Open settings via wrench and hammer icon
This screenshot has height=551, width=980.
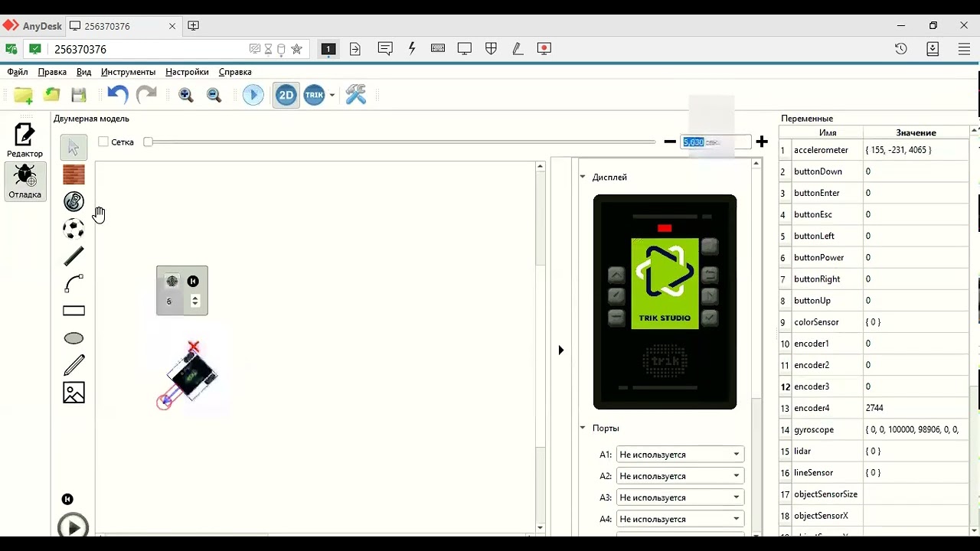tap(356, 95)
